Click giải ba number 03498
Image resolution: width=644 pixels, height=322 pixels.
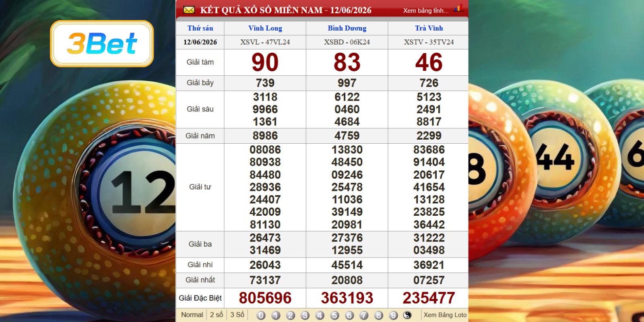pyautogui.click(x=429, y=250)
